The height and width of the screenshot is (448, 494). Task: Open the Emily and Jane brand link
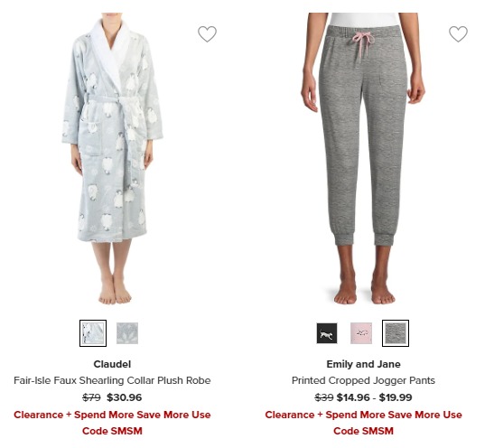point(364,364)
